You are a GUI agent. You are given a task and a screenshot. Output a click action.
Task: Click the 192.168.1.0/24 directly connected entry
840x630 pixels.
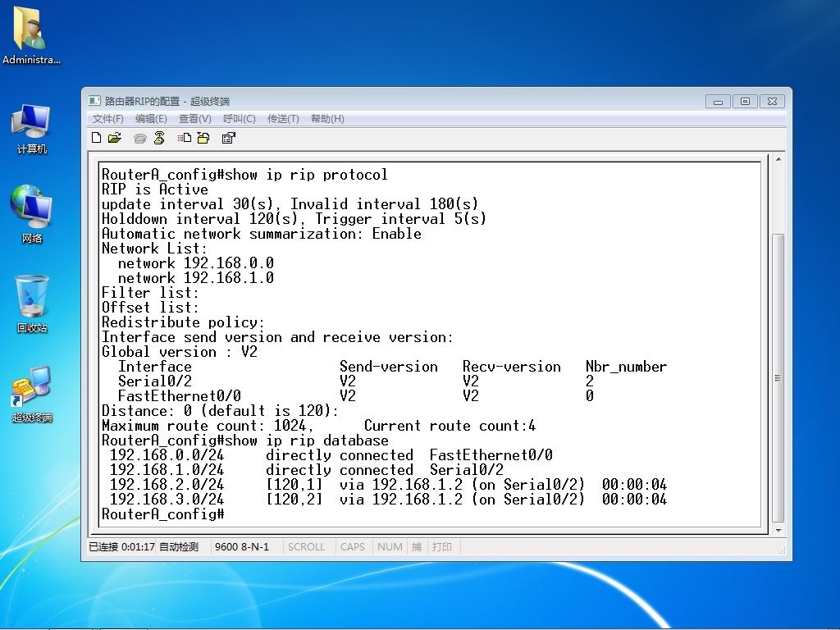pyautogui.click(x=307, y=470)
